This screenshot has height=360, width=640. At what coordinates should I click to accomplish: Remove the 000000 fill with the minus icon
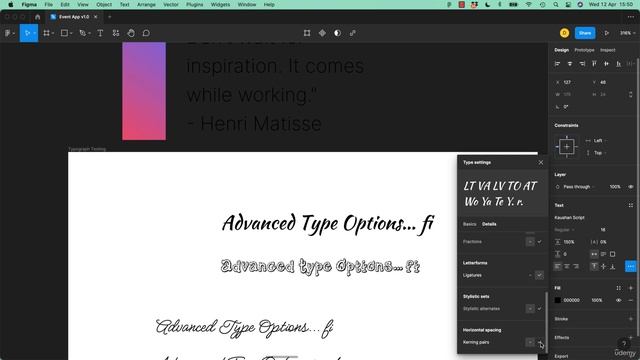coord(631,300)
